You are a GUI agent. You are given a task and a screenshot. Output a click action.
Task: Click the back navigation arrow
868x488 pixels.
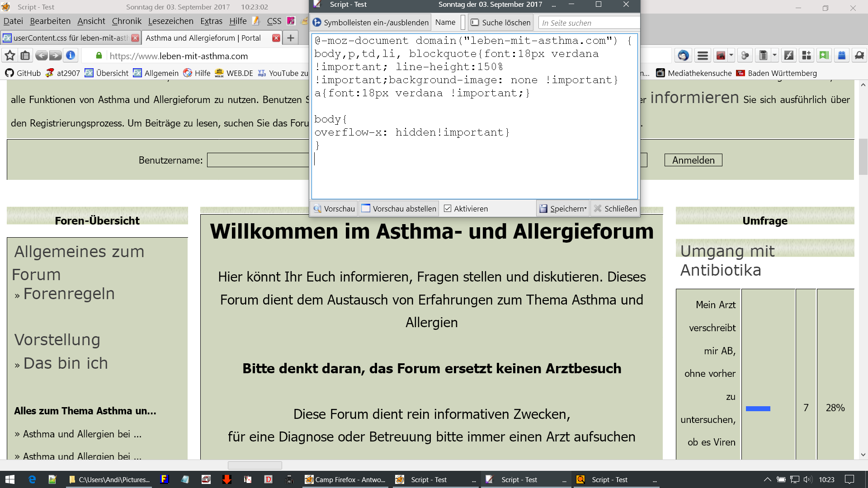pos(41,56)
